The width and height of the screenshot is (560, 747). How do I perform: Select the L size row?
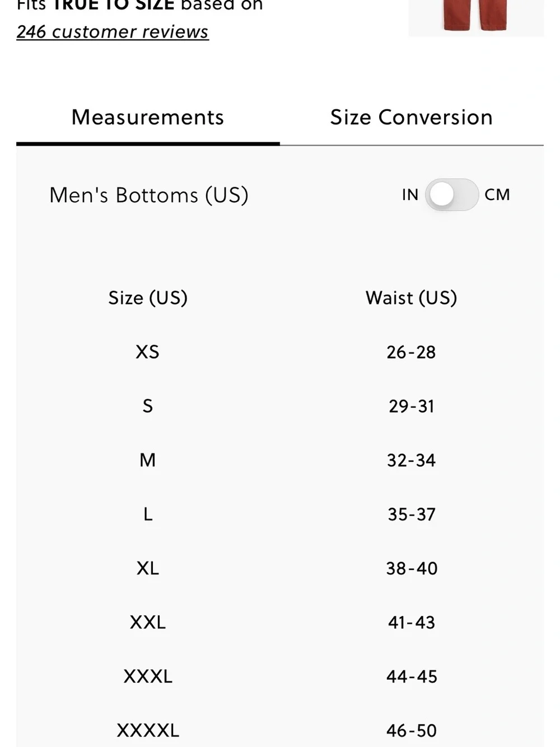280,514
